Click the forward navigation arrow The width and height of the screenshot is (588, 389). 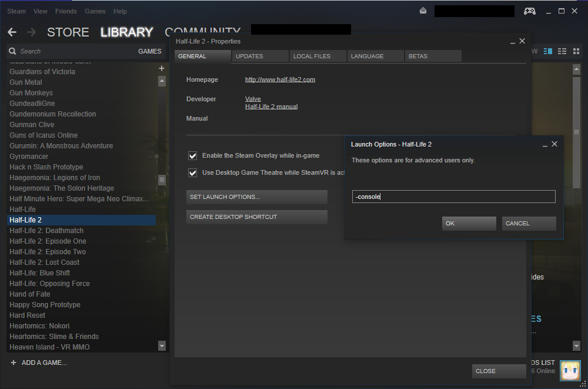[32, 32]
